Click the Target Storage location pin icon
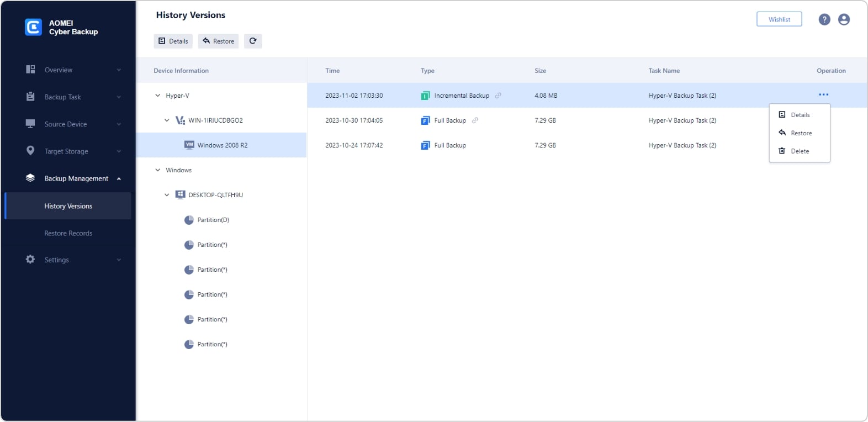The height and width of the screenshot is (422, 868). click(x=30, y=151)
